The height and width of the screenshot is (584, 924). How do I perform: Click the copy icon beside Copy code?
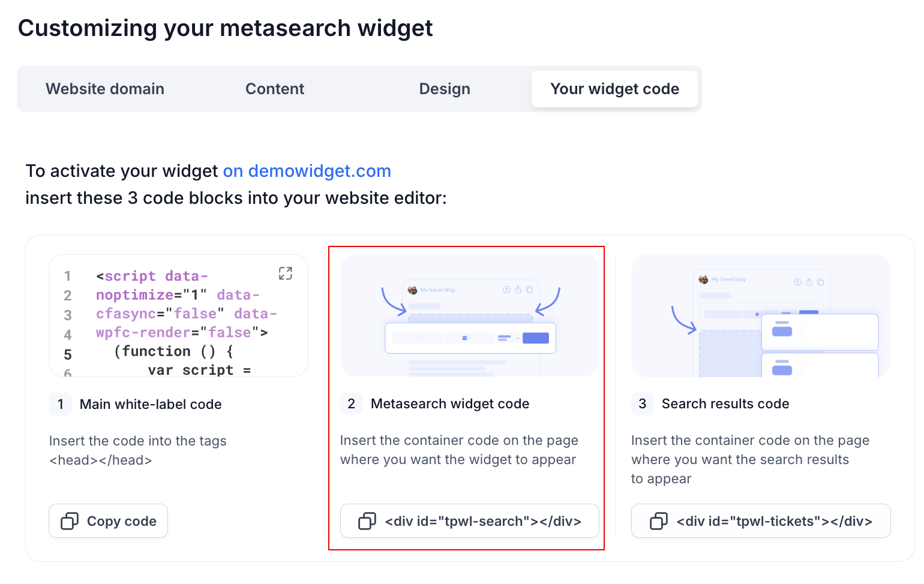(70, 521)
